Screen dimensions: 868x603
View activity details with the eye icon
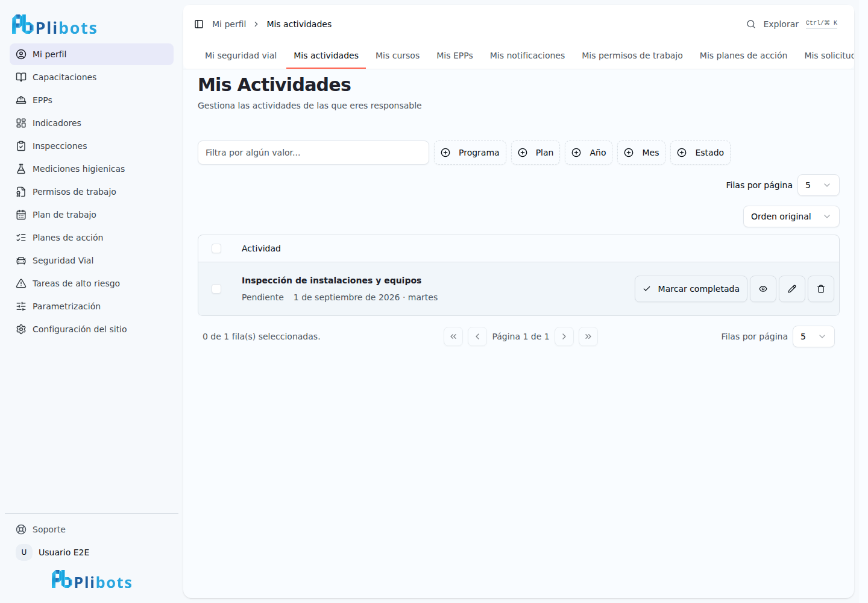pyautogui.click(x=763, y=289)
